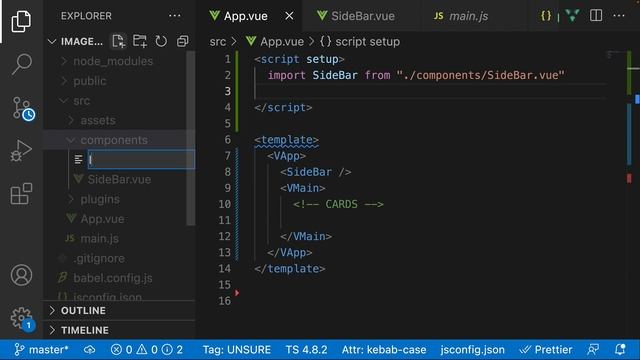Image resolution: width=640 pixels, height=360 pixels.
Task: Click the Vue Volar icon in editor toolbar
Action: click(x=572, y=16)
